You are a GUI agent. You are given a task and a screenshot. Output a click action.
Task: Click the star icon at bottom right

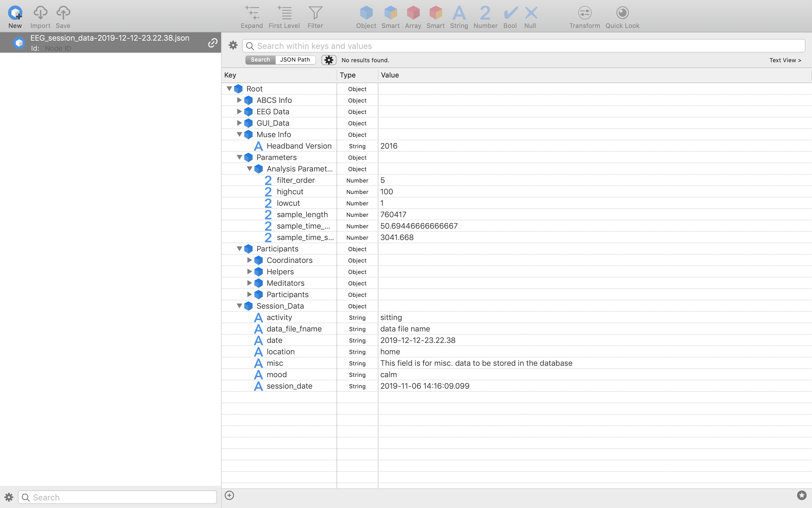[802, 495]
